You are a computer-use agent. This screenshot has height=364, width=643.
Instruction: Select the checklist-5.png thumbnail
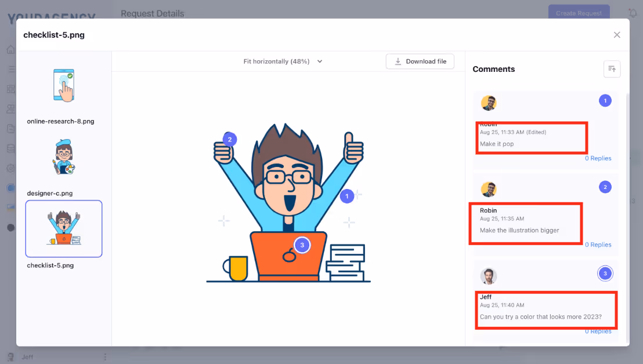[64, 228]
